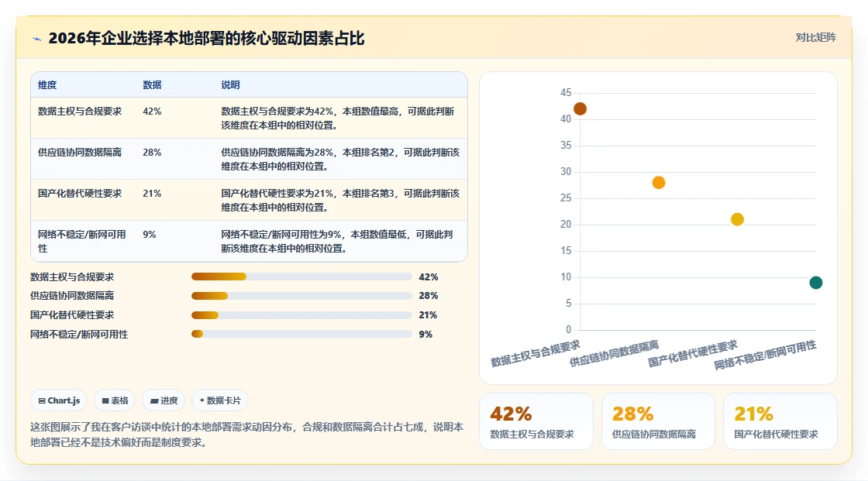868x481 pixels.
Task: Click the brown data point at 42
Action: [580, 108]
